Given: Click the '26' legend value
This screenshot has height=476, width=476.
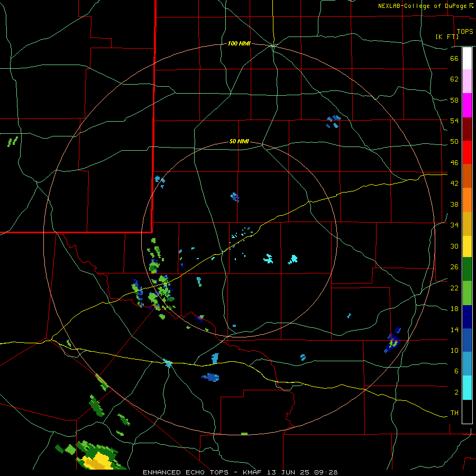Looking at the screenshot, I should pyautogui.click(x=454, y=267).
